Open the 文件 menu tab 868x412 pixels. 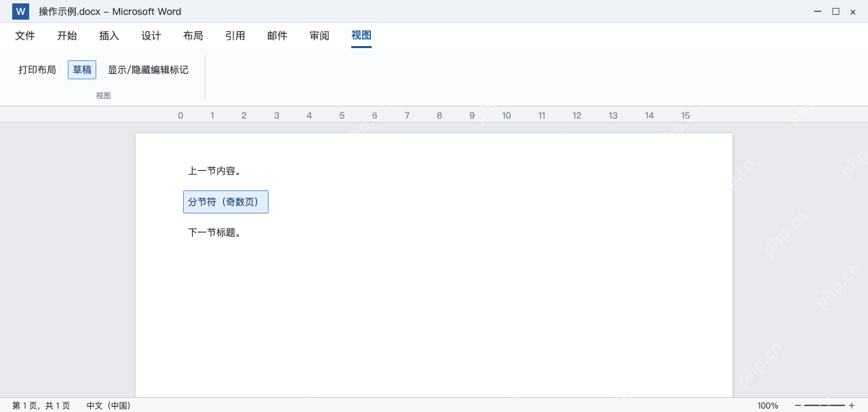(x=25, y=36)
